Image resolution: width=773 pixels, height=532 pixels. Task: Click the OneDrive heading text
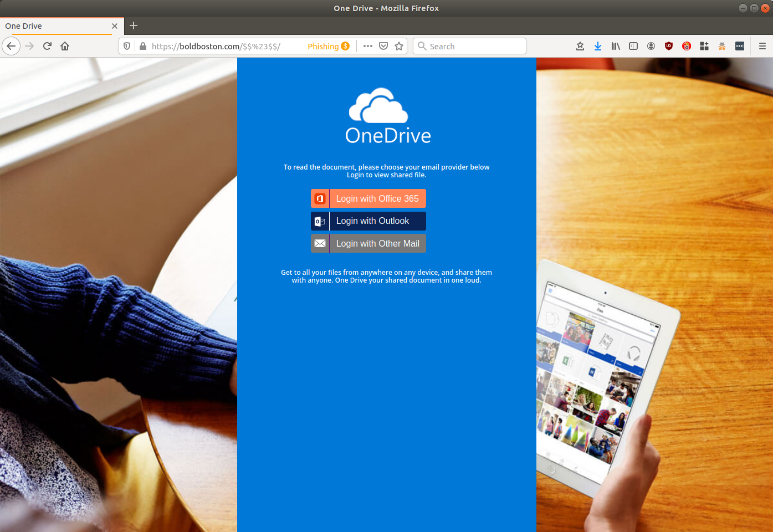click(388, 136)
